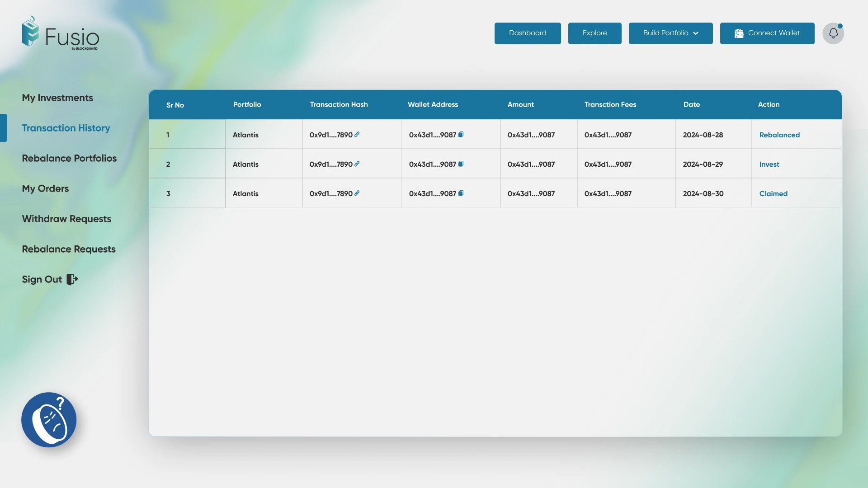868x488 pixels.
Task: Click the Rebalanced action link
Action: (779, 135)
